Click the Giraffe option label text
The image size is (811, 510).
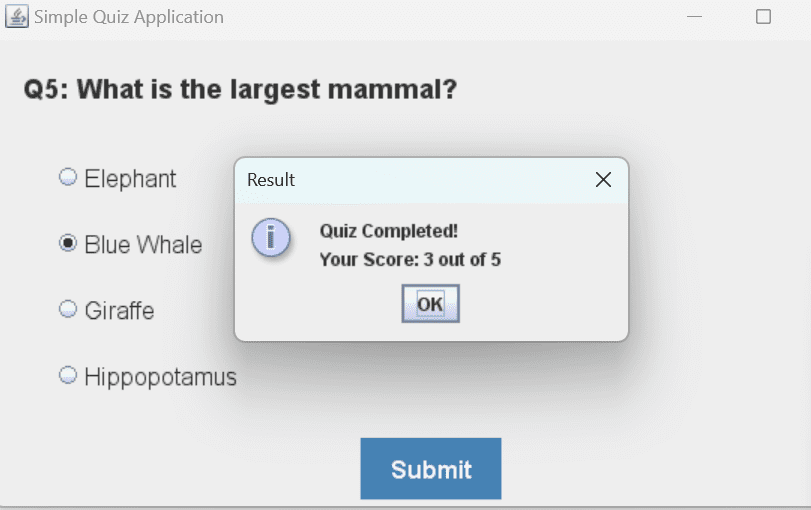119,311
